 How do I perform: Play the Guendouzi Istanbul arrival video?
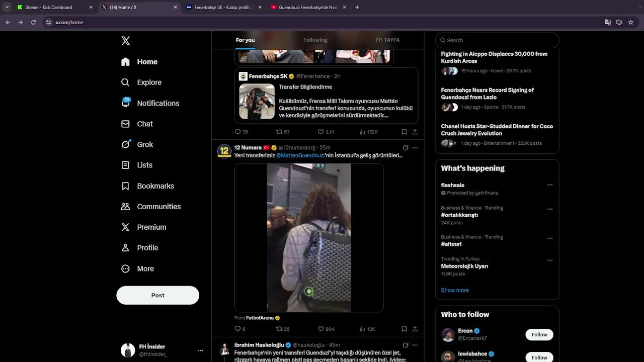309,238
